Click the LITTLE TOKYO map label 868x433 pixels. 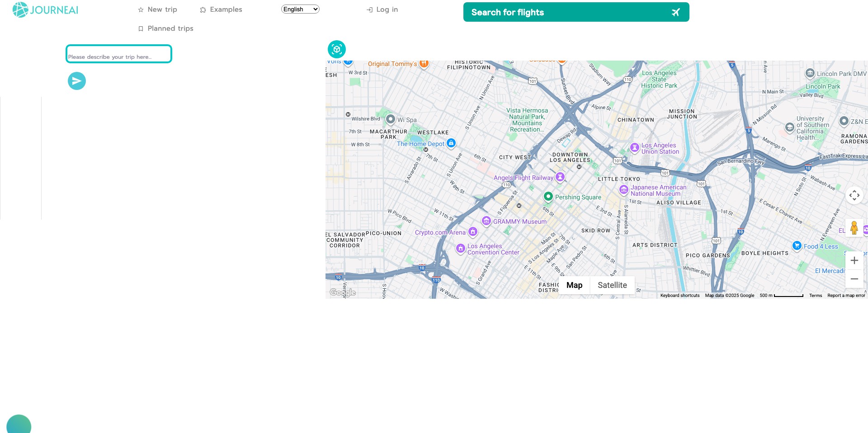pos(619,179)
